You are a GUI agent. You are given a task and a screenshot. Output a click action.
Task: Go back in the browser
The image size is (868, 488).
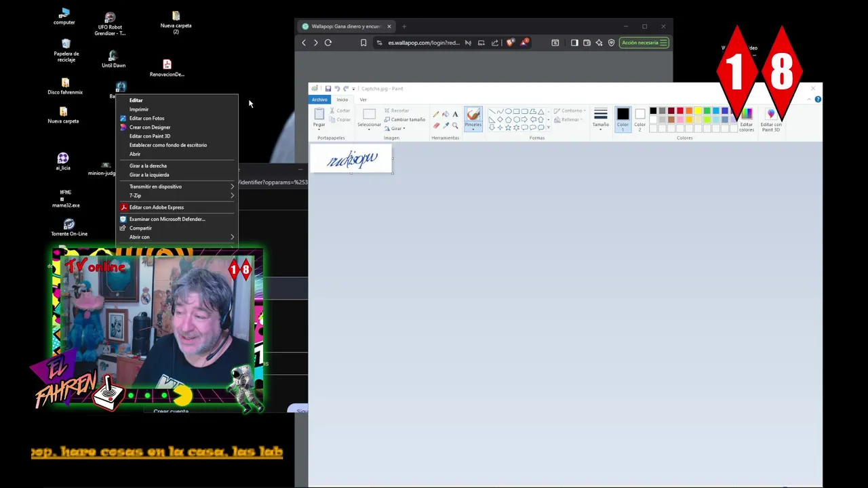[304, 43]
